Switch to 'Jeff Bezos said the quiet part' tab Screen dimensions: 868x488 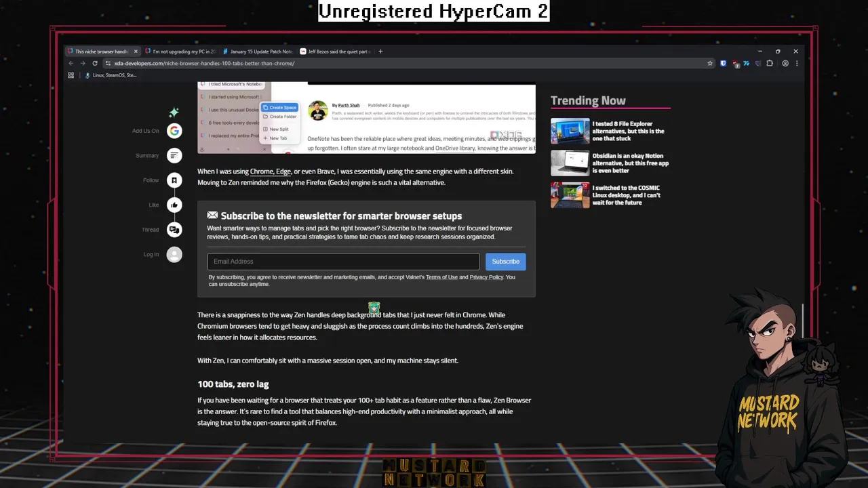coord(335,51)
